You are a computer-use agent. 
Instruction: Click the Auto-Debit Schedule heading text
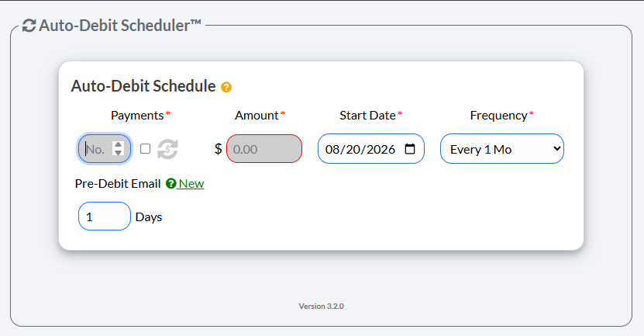click(143, 86)
